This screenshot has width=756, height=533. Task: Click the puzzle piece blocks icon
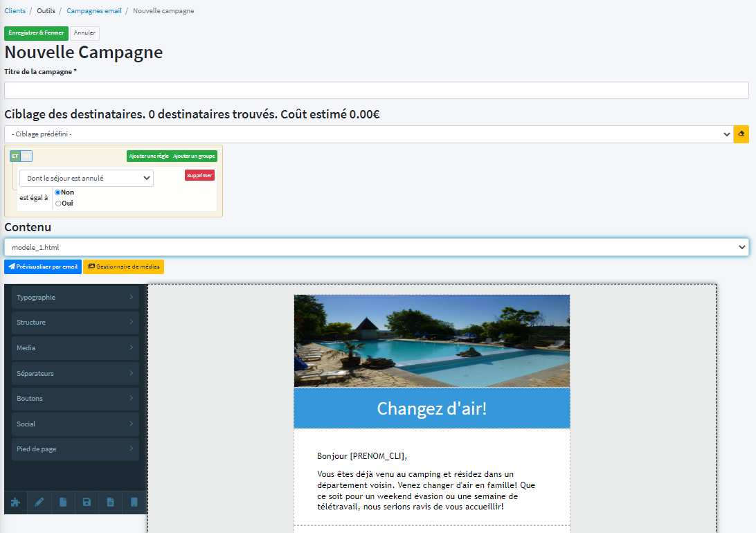pyautogui.click(x=15, y=503)
